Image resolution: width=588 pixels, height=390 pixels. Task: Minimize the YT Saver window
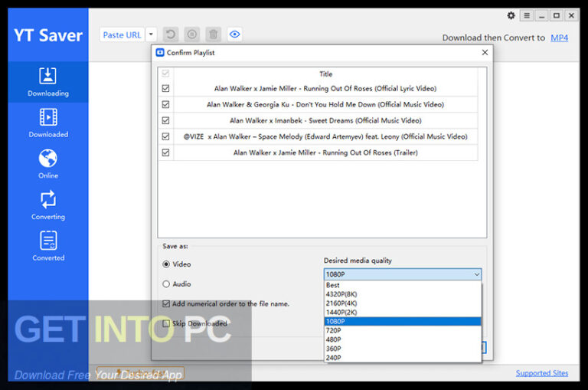tap(541, 15)
